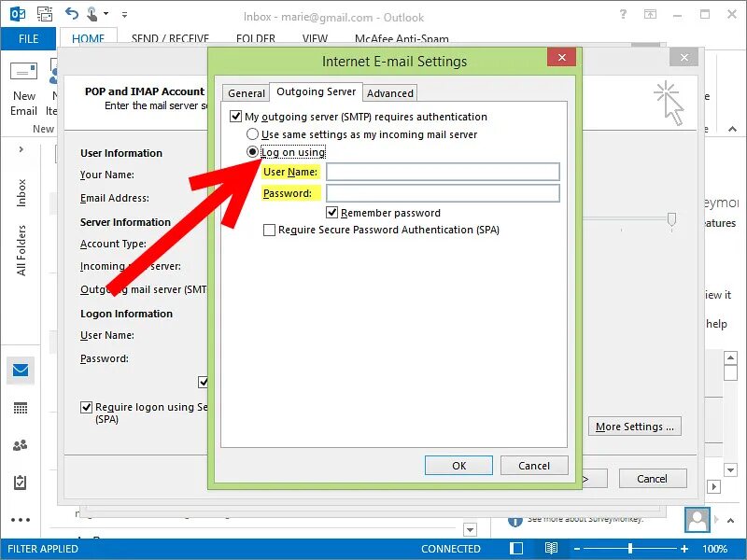
Task: Open the Tasks view in navigation bar
Action: tap(20, 483)
